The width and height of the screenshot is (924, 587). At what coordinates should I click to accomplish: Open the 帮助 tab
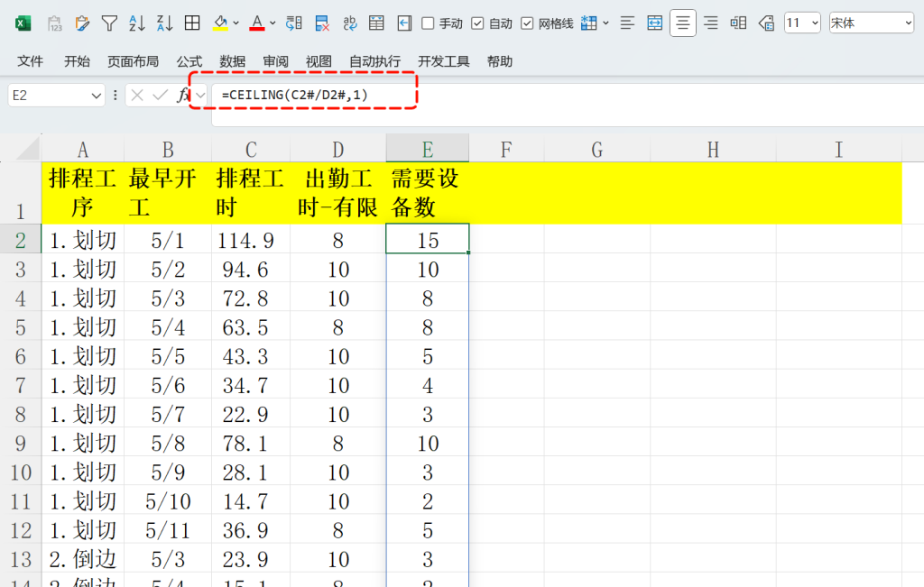(x=500, y=61)
